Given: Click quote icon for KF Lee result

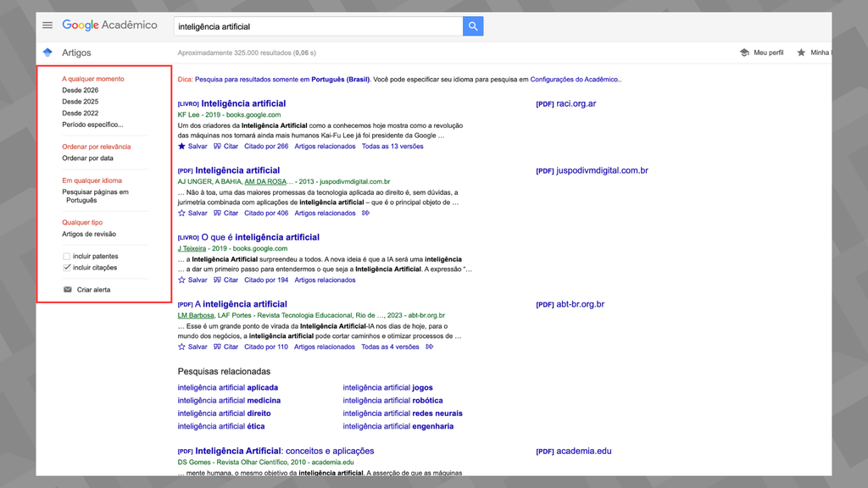Looking at the screenshot, I should coord(218,147).
